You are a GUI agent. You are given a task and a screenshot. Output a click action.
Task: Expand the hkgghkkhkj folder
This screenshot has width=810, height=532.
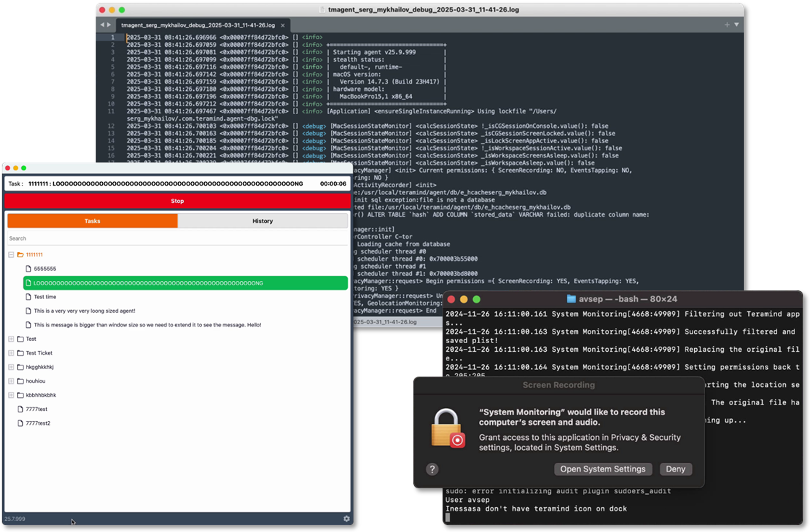[11, 367]
